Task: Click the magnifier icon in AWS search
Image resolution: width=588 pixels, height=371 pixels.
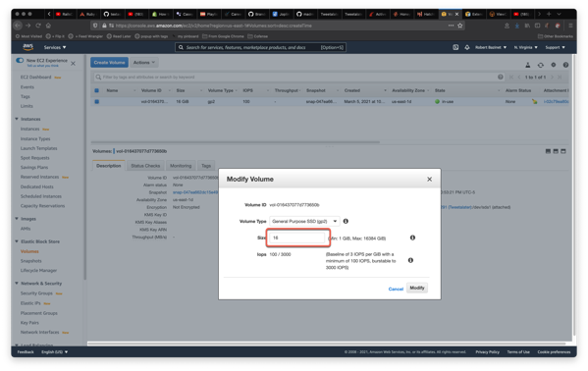Action: pyautogui.click(x=181, y=47)
